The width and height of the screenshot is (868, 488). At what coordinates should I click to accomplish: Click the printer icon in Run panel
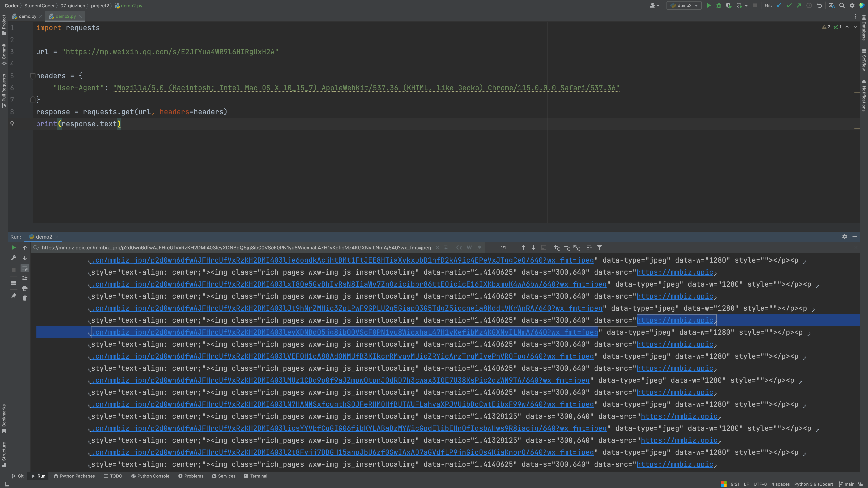(x=25, y=288)
